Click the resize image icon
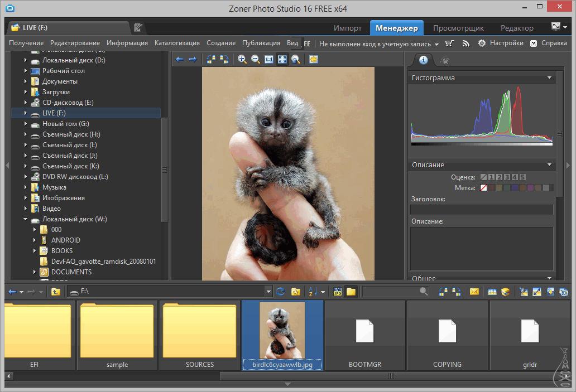 click(537, 292)
